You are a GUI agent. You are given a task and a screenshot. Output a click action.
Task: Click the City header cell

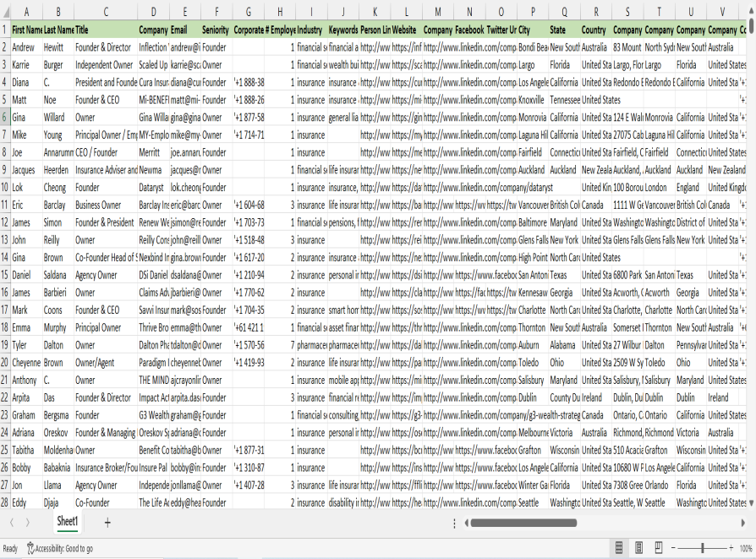(x=533, y=30)
